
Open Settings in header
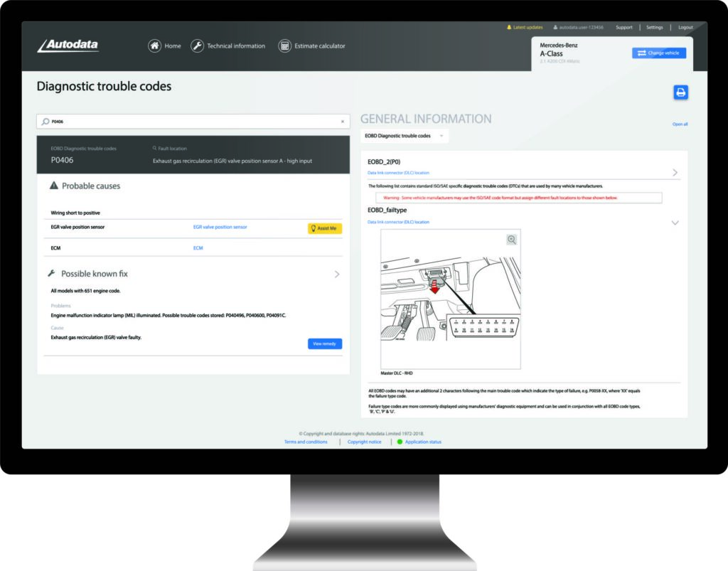[x=655, y=28]
